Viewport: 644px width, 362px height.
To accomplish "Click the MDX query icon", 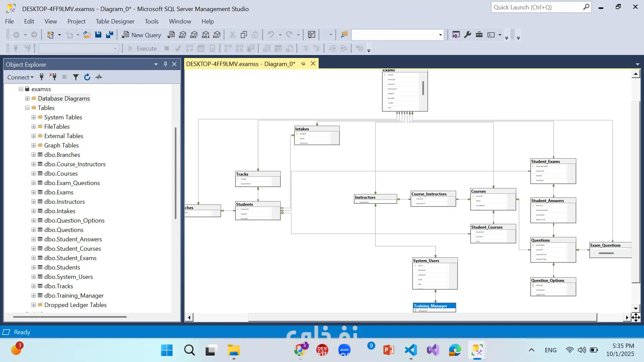I will click(182, 35).
